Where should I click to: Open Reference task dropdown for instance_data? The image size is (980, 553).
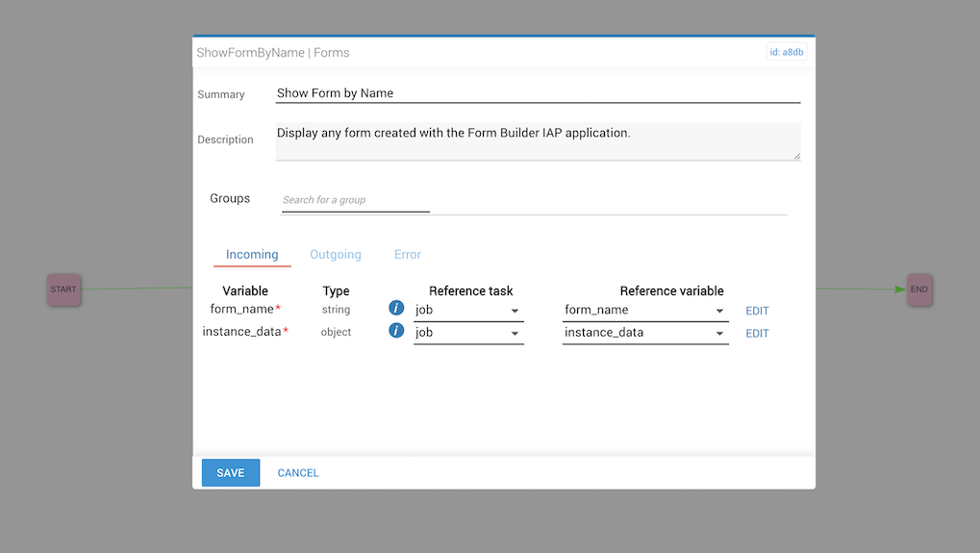[x=468, y=333]
